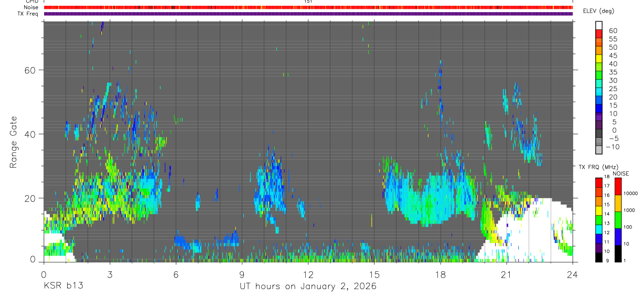Click the TX FRQ (MHz) legend label
644x297 pixels.
click(x=598, y=167)
